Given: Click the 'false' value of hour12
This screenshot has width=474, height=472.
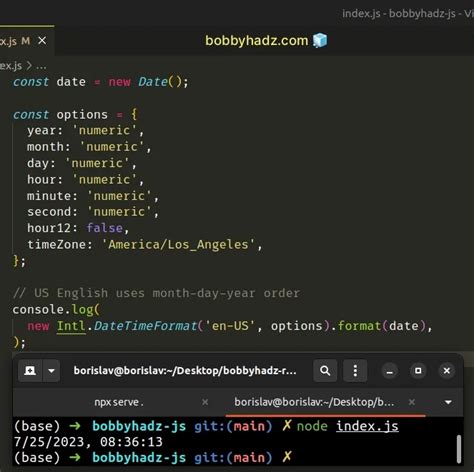Looking at the screenshot, I should point(105,228).
